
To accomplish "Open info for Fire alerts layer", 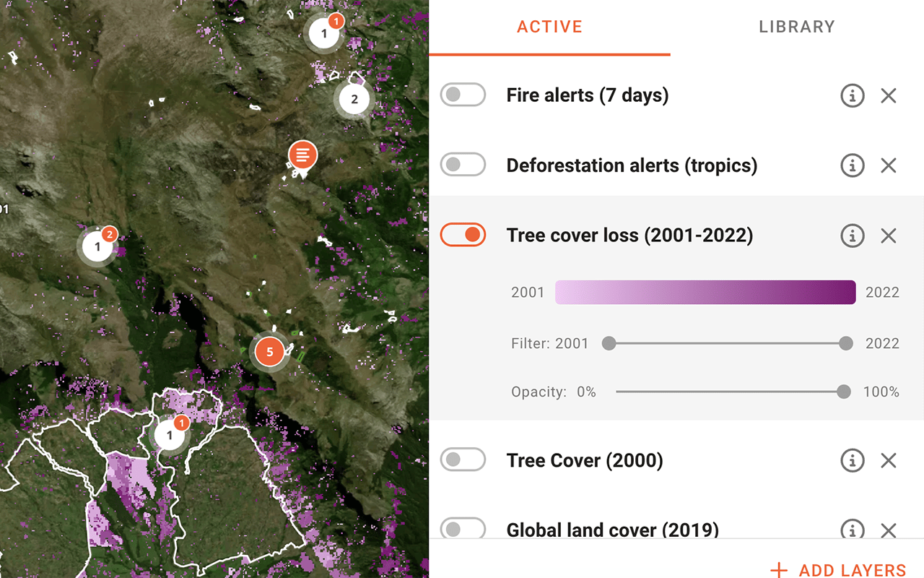I will point(852,95).
